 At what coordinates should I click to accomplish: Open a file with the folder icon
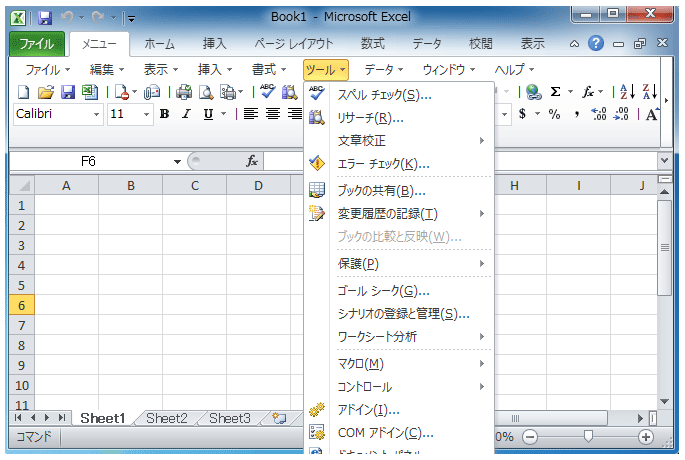tap(46, 92)
